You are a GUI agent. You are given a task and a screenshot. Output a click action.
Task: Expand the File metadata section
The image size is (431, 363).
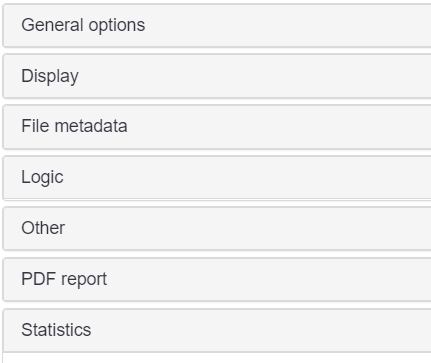[x=217, y=127]
